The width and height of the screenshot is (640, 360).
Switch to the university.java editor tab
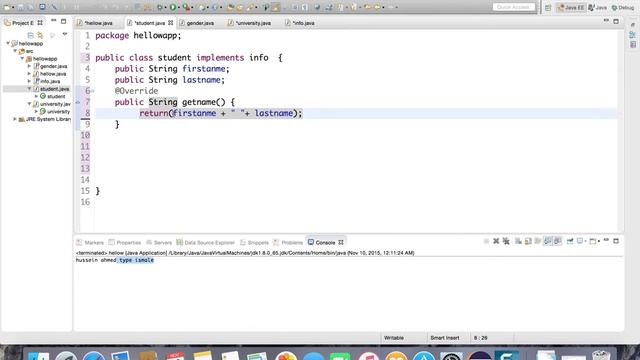tap(249, 23)
